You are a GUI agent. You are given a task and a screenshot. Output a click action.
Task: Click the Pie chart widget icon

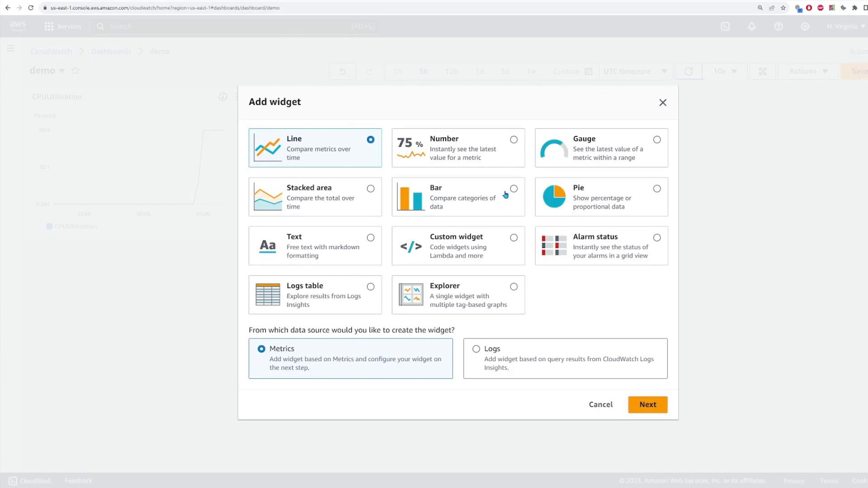click(x=554, y=197)
